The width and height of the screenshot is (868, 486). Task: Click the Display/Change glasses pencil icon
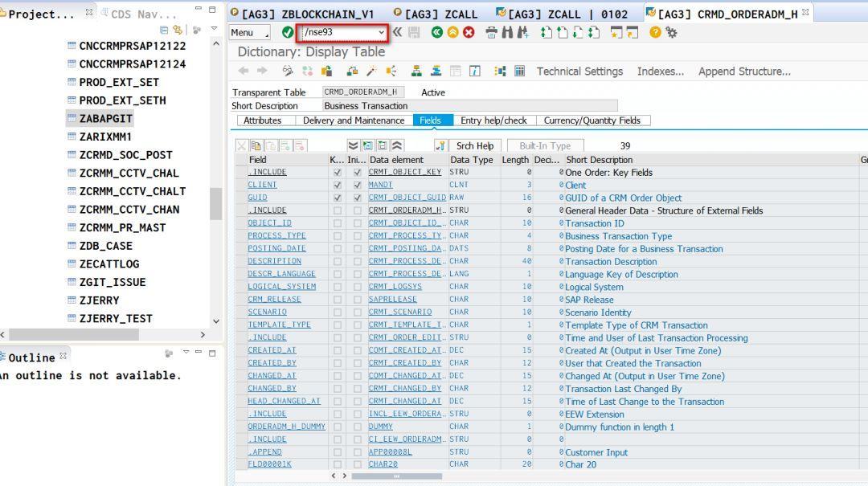tap(287, 71)
